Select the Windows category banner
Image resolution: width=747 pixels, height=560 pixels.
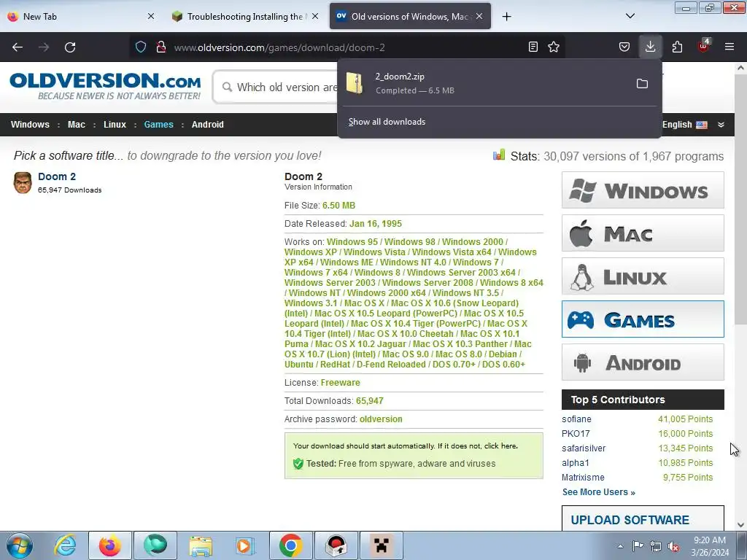[643, 190]
